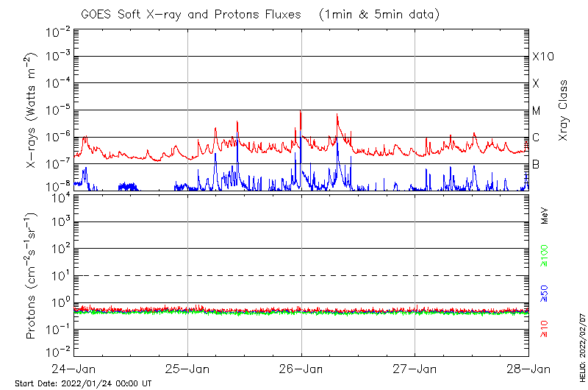Select the B flare class label
The width and height of the screenshot is (588, 390).
coord(537,164)
